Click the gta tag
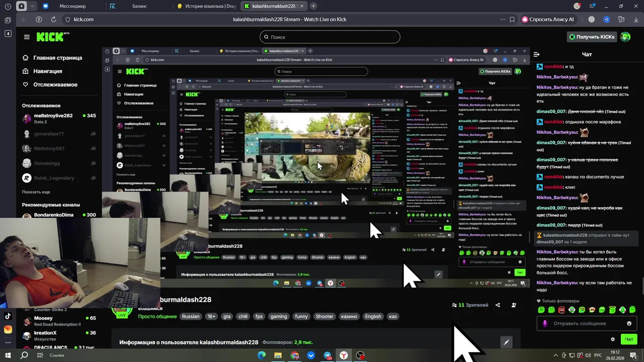The height and width of the screenshot is (362, 644). tap(227, 316)
